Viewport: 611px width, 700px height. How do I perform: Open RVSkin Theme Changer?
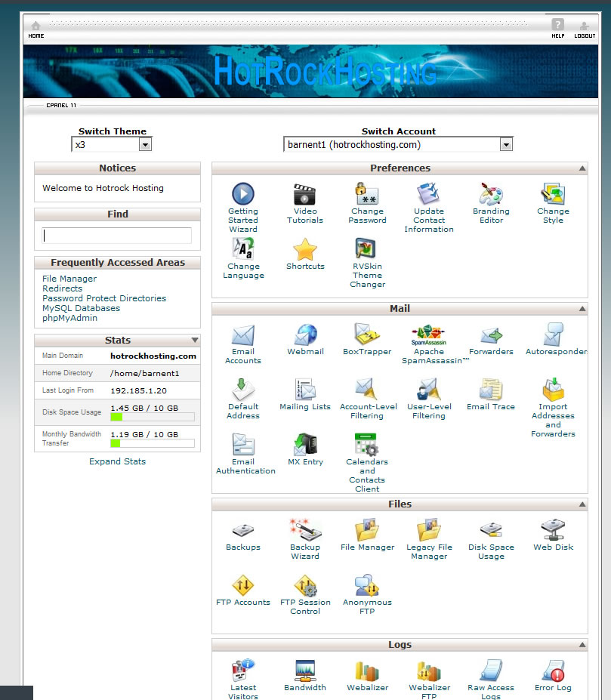pyautogui.click(x=367, y=248)
